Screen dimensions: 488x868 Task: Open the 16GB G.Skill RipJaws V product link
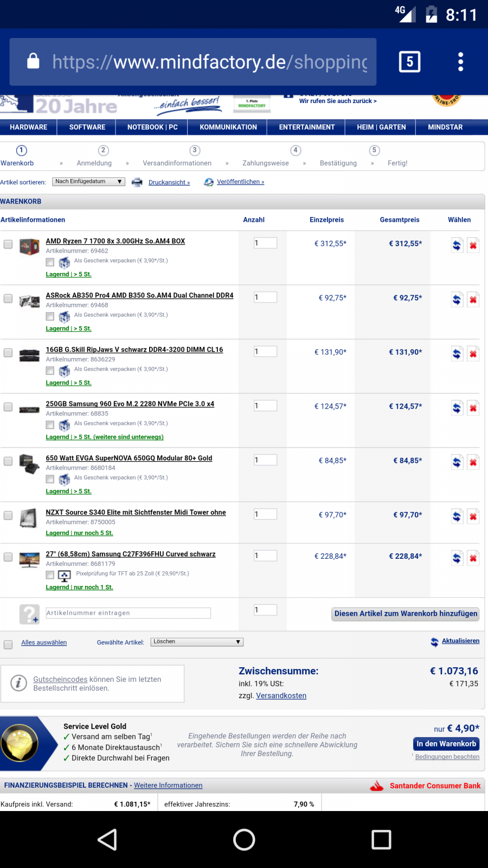[x=134, y=349]
